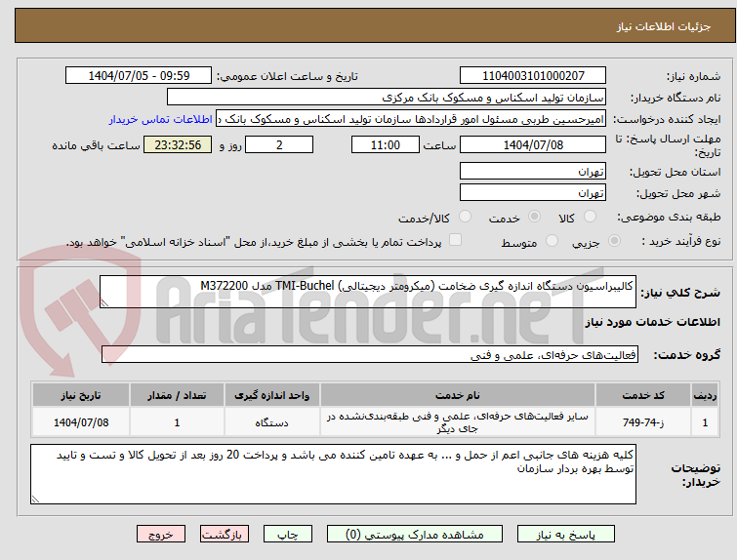Click the جزئیات اطلاعات نیاز header title
This screenshot has height=560, width=737.
click(x=664, y=26)
